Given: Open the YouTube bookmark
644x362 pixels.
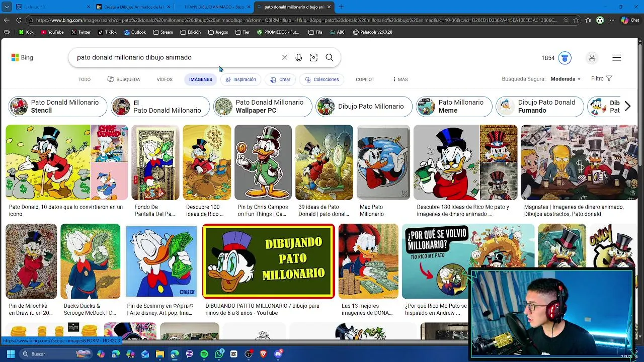Looking at the screenshot, I should 52,32.
